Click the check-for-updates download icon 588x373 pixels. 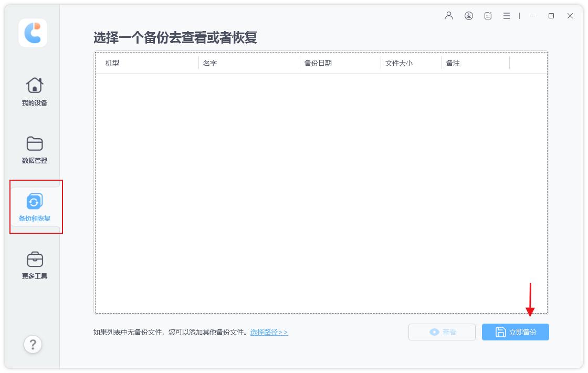468,16
